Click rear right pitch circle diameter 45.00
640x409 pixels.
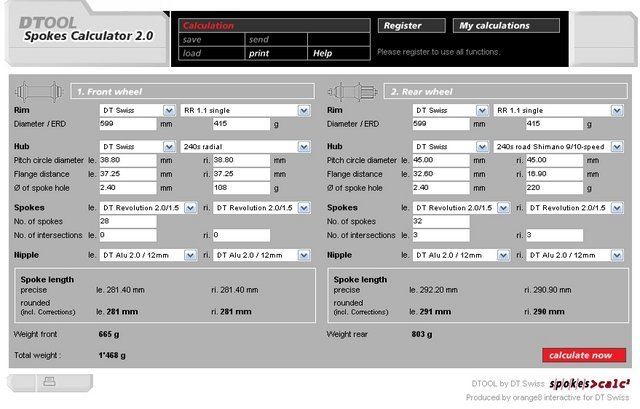554,160
